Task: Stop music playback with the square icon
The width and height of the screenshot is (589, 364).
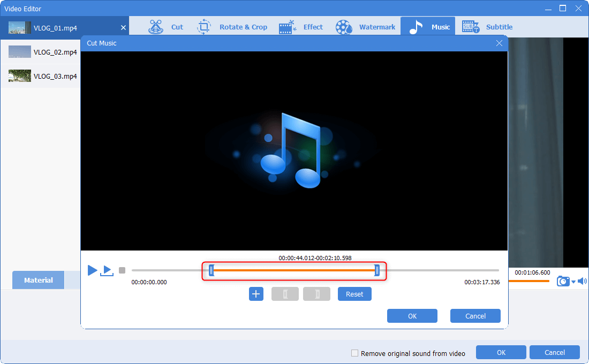Action: click(122, 270)
